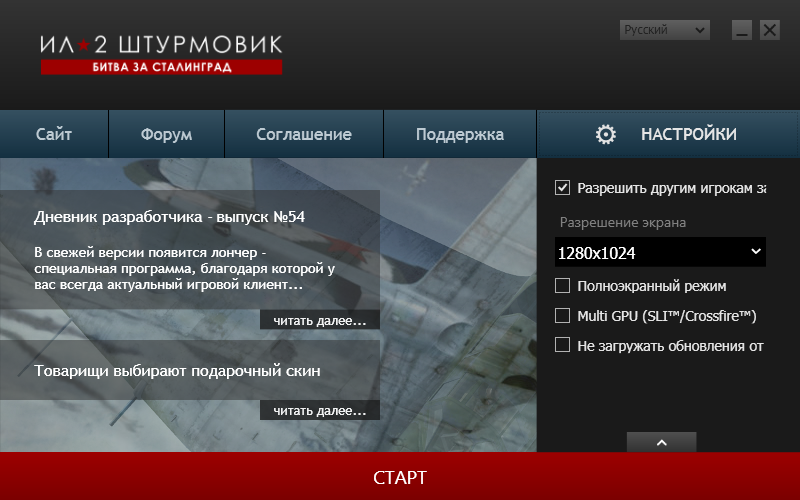Click читать далее under Дневник разработчика
Viewport: 800px width, 500px height.
pos(320,320)
